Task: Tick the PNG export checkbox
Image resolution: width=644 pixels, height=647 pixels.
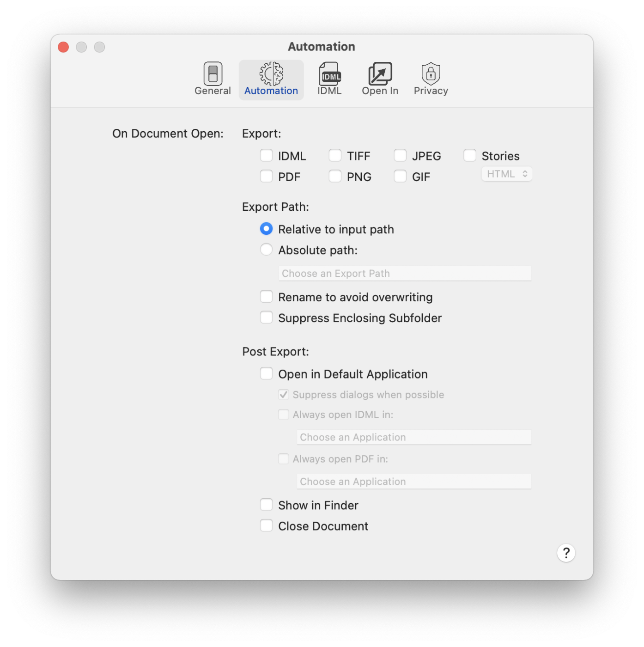Action: (x=335, y=176)
